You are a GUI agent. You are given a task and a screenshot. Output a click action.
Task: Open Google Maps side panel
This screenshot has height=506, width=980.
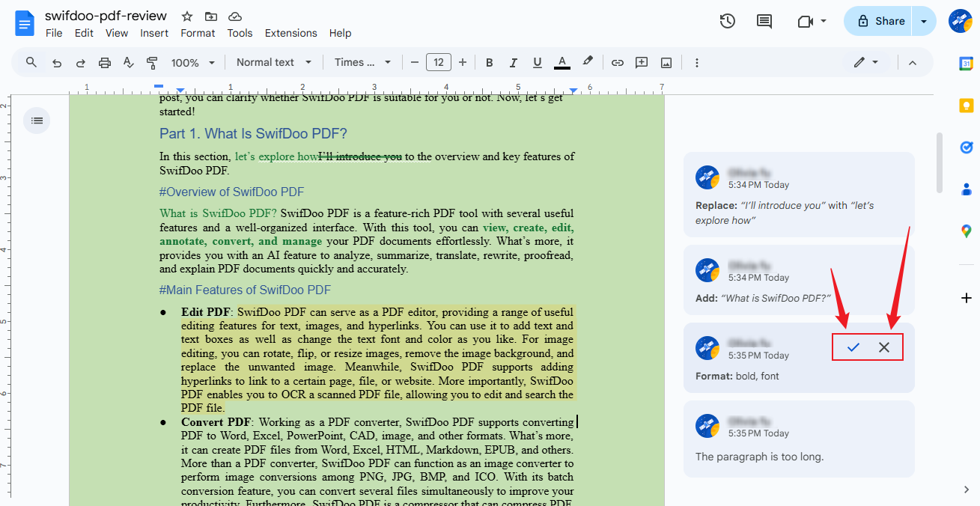click(966, 231)
